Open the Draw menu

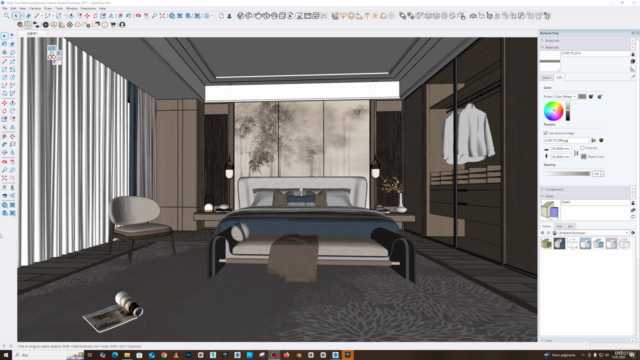pos(48,8)
